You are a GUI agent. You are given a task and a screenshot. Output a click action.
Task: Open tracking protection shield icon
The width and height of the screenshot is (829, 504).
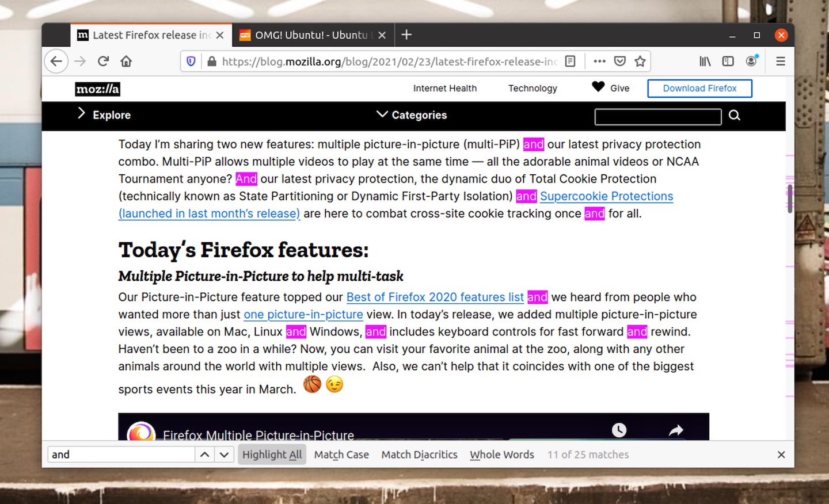click(x=191, y=61)
